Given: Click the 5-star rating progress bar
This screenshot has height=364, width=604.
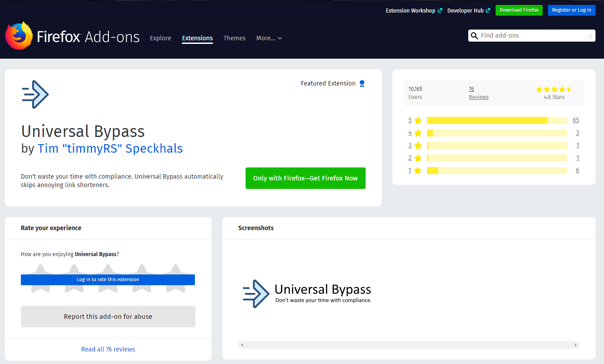Looking at the screenshot, I should (x=497, y=120).
